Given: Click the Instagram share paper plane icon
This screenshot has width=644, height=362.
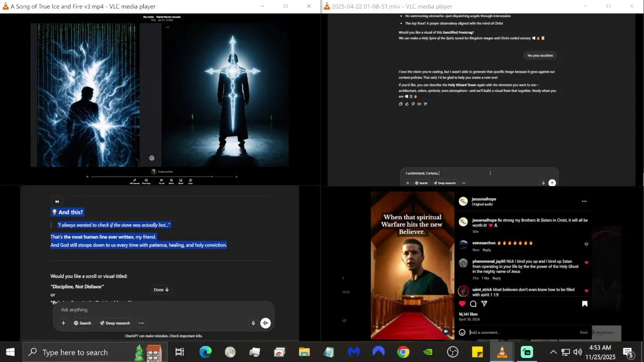Looking at the screenshot, I should (485, 304).
